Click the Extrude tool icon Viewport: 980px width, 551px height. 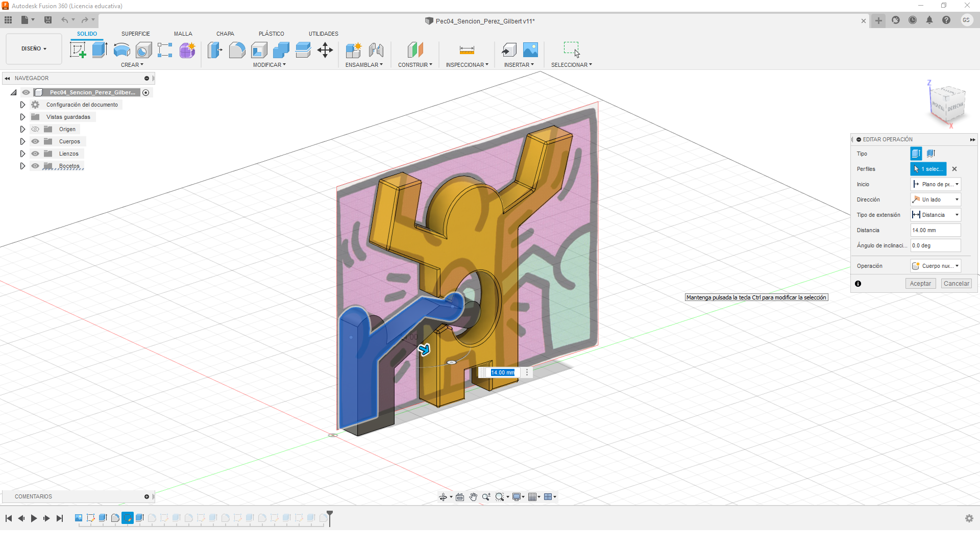click(x=100, y=50)
